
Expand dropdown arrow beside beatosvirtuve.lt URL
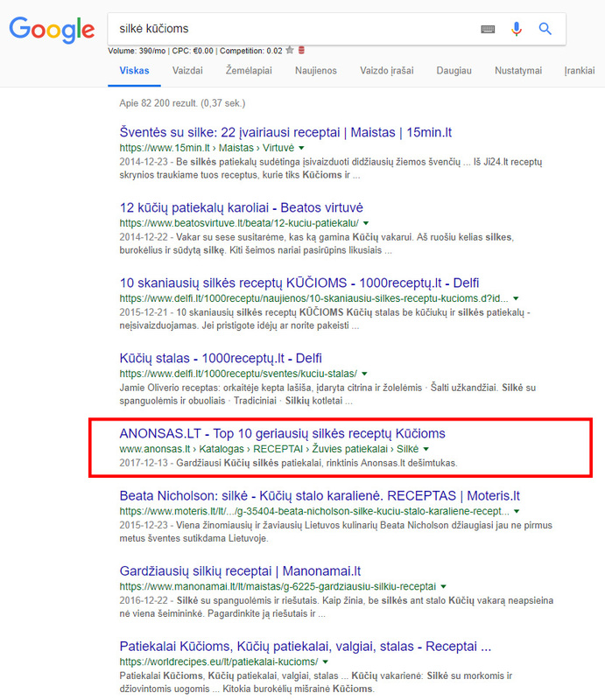coord(366,223)
